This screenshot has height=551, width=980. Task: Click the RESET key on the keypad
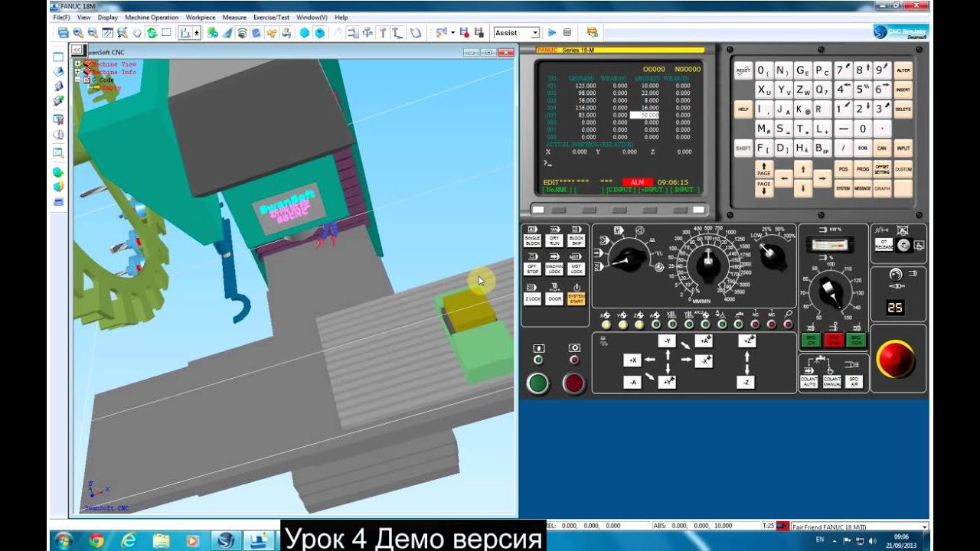(743, 70)
